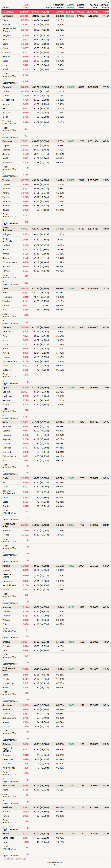Click the Veneto region row
The image size is (111, 868).
[6, 180]
